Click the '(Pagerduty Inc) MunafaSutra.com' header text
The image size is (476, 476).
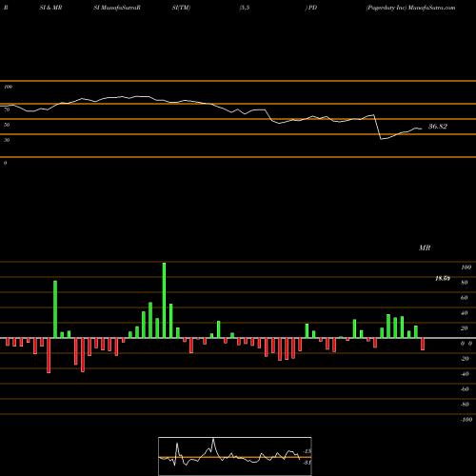coord(410,8)
